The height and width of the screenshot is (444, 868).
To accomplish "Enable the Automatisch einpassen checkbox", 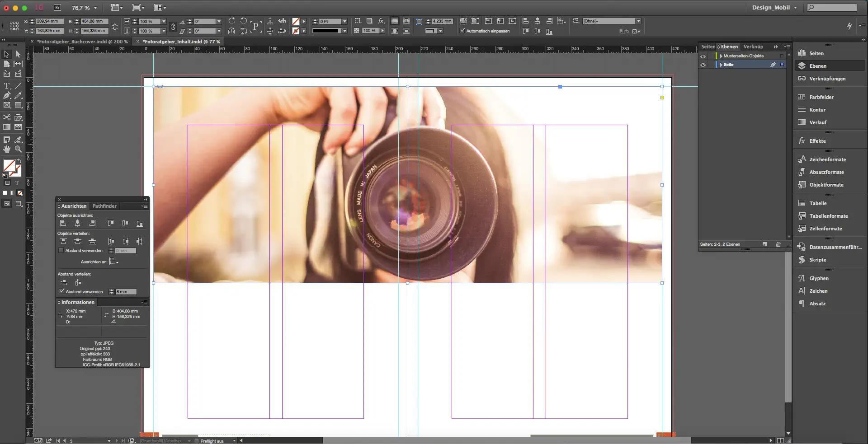I will 463,31.
